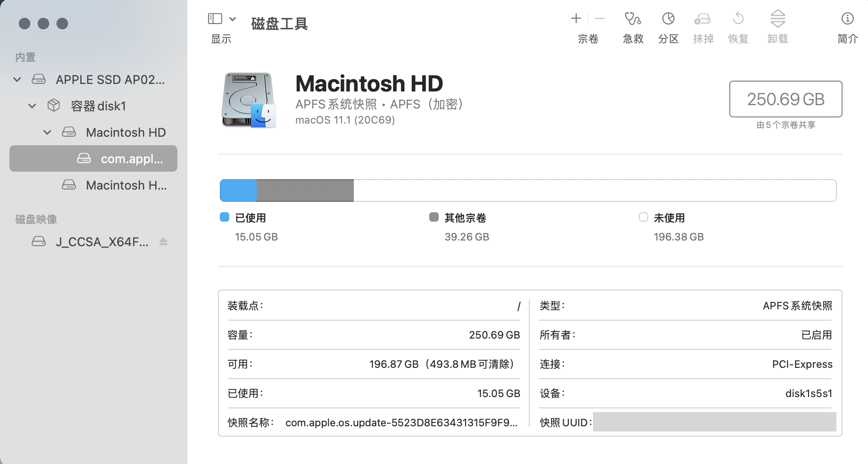
Task: Collapse the APPLE SSD tree node
Action: pyautogui.click(x=17, y=80)
